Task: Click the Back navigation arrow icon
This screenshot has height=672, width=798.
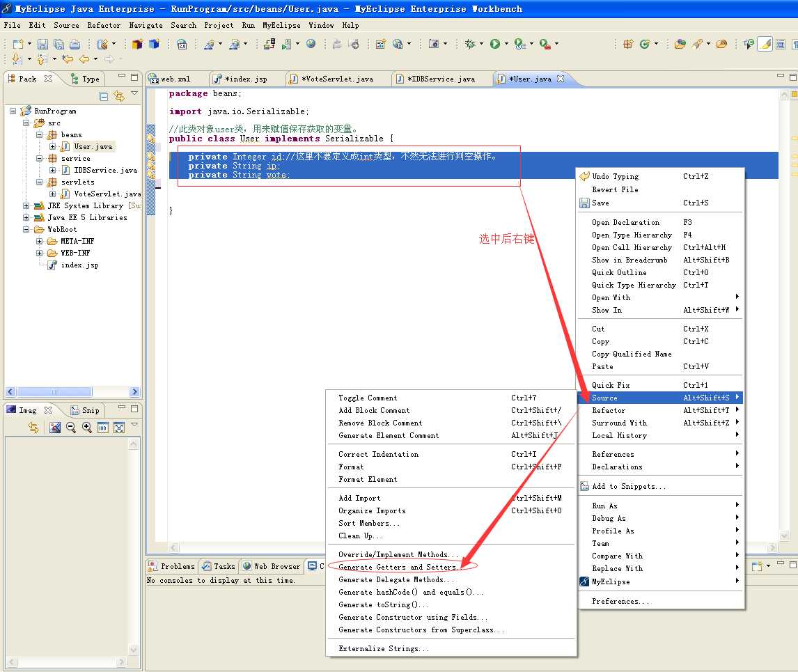Action: tap(84, 59)
